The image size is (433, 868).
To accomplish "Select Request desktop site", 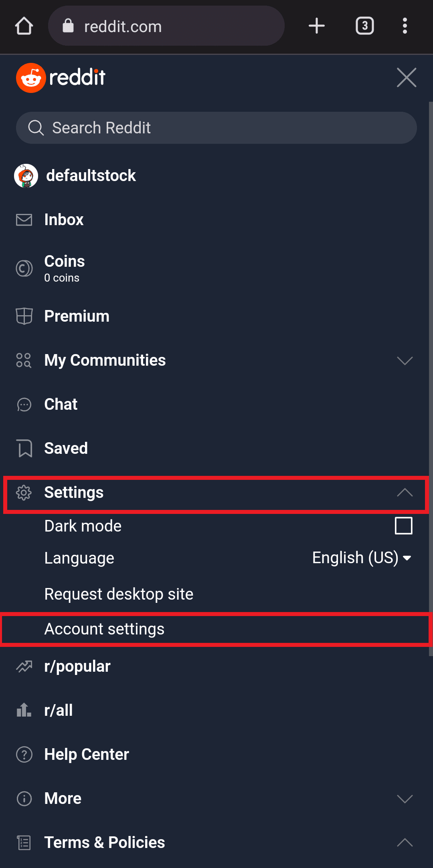I will coord(119,594).
